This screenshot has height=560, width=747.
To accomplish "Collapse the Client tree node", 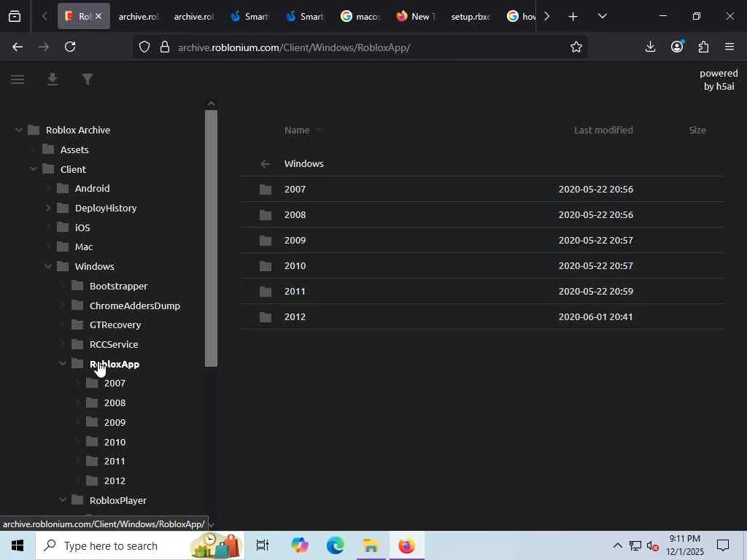I will [x=34, y=169].
